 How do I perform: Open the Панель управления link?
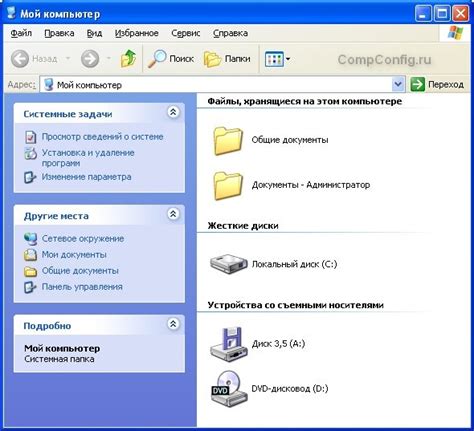82,287
